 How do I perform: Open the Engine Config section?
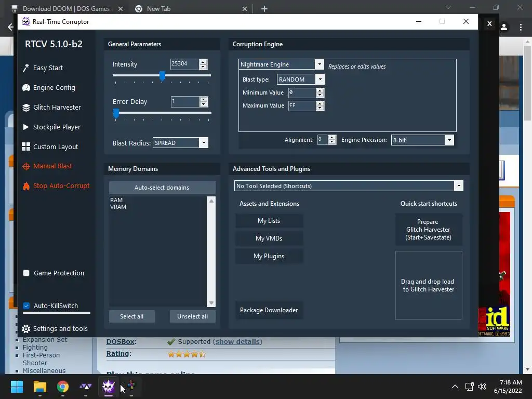tap(54, 87)
